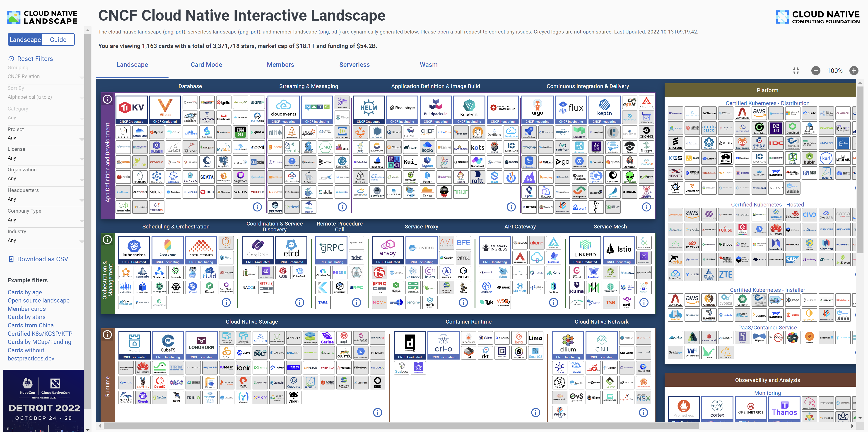Expand the CNCF Relation grouping dropdown

46,77
